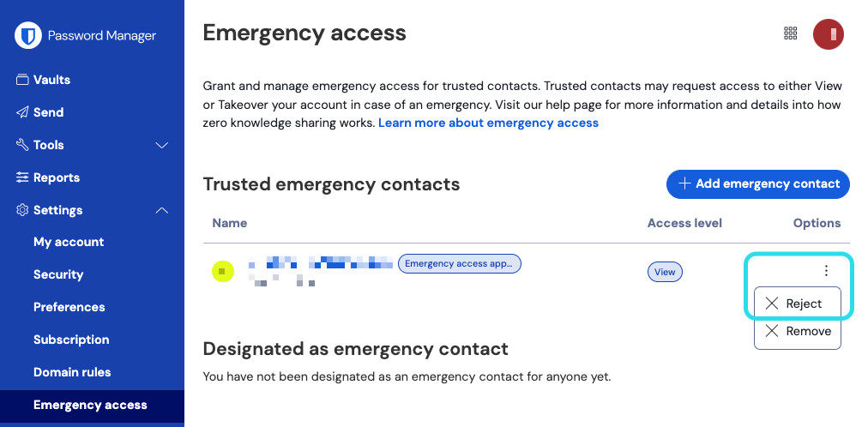This screenshot has width=868, height=427.
Task: Collapse the Settings submenu chevron
Action: [x=161, y=210]
